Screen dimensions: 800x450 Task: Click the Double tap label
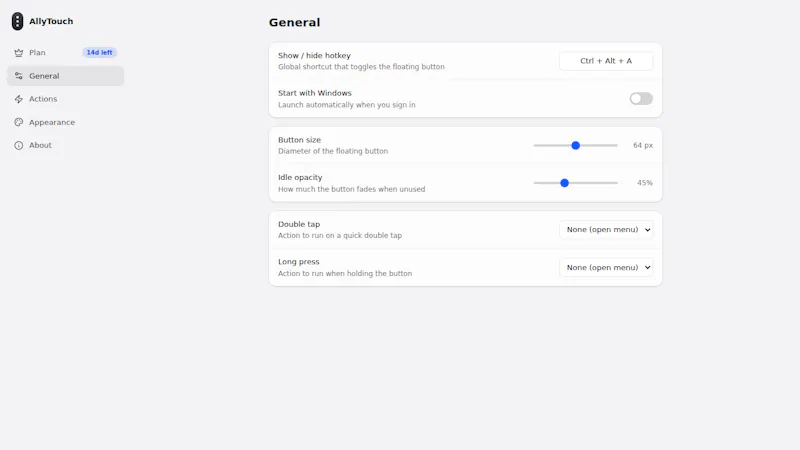(299, 224)
